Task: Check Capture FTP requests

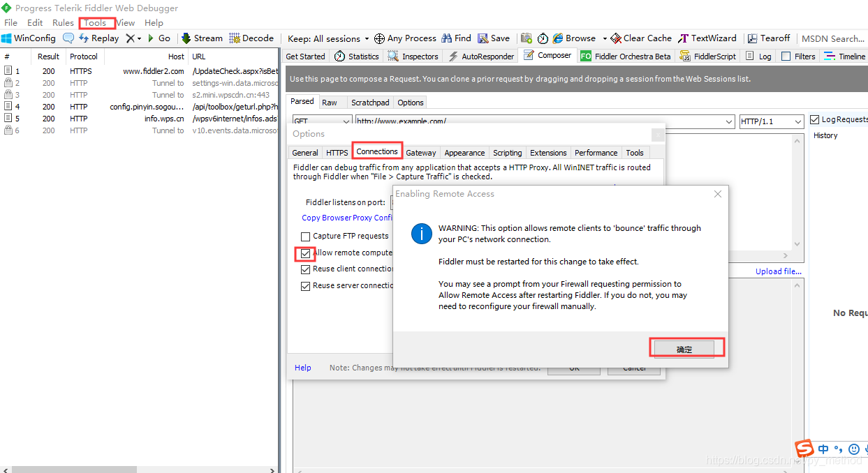Action: [306, 236]
